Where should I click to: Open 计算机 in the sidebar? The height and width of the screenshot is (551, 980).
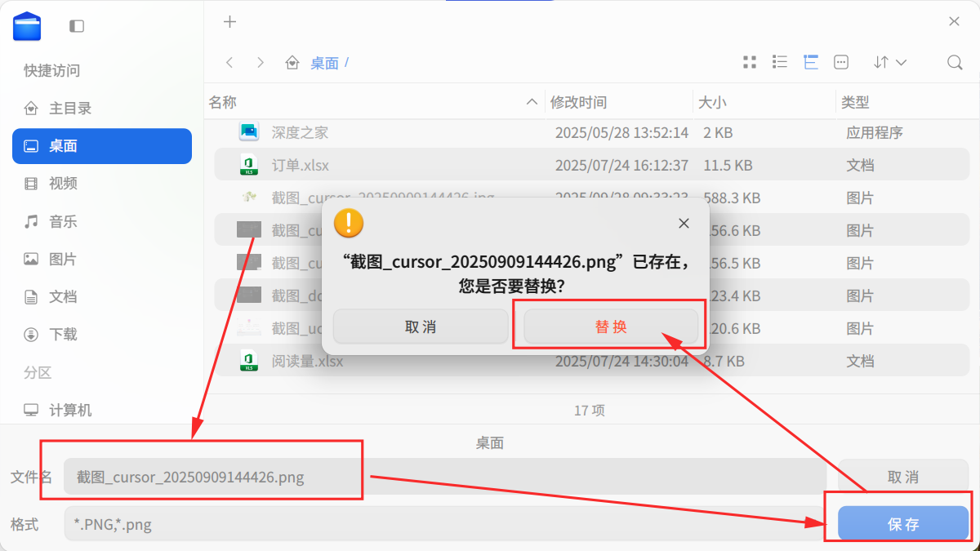[102, 410]
